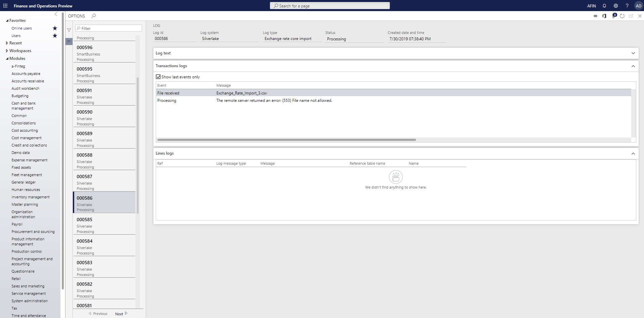Viewport: 644px width, 318px height.
Task: Open the AD user account menu
Action: (x=638, y=6)
